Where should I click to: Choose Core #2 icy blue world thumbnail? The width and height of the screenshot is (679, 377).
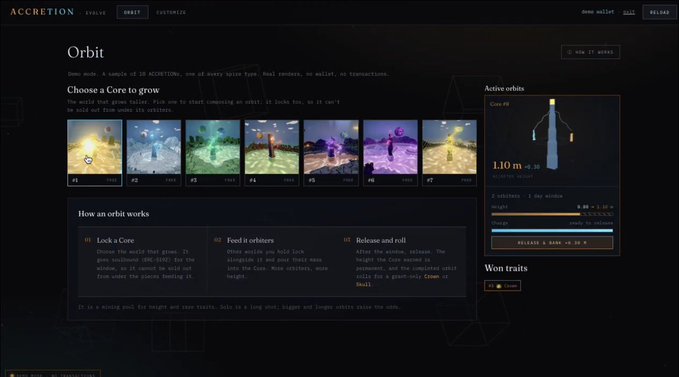154,153
